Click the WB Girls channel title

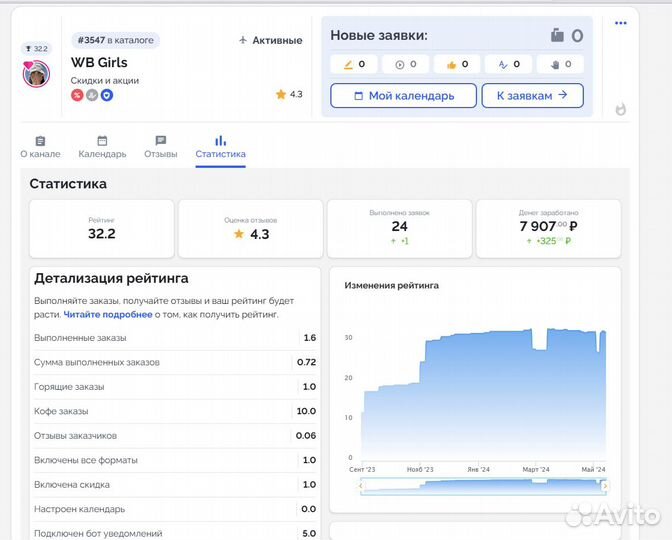(99, 63)
